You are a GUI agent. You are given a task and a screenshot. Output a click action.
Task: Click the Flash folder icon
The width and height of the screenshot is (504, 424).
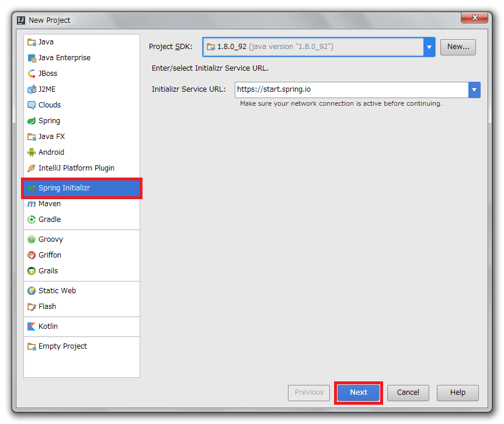click(x=32, y=307)
